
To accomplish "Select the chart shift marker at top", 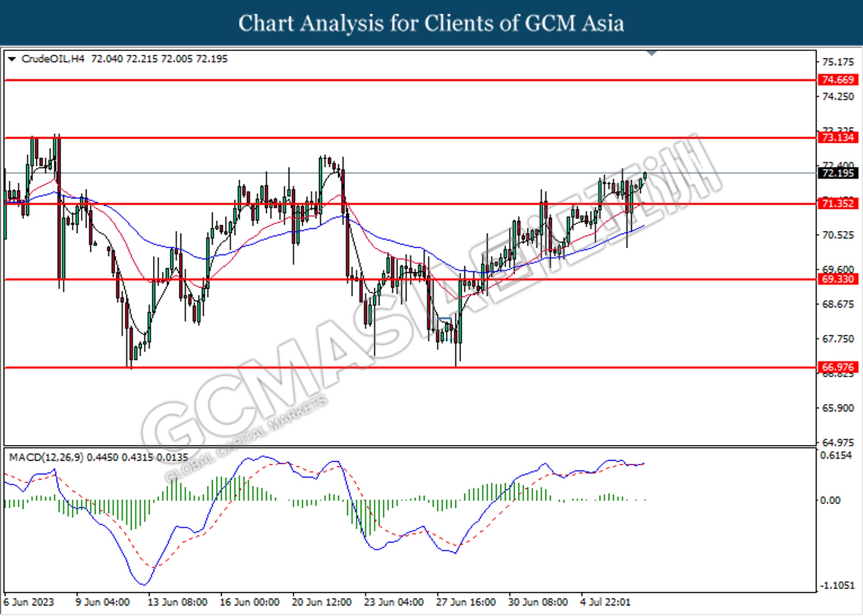I will click(652, 53).
